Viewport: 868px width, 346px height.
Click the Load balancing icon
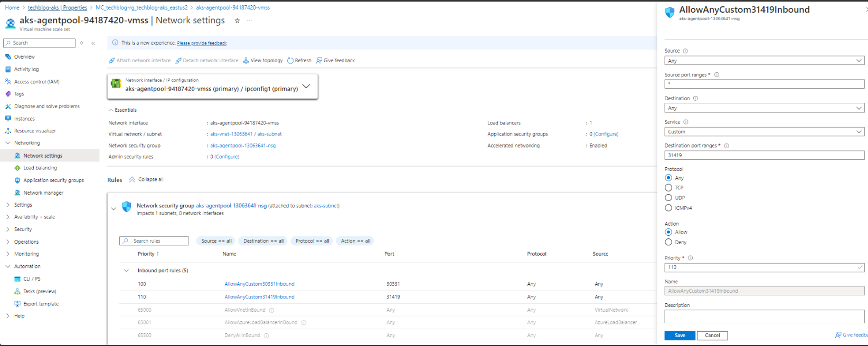17,168
